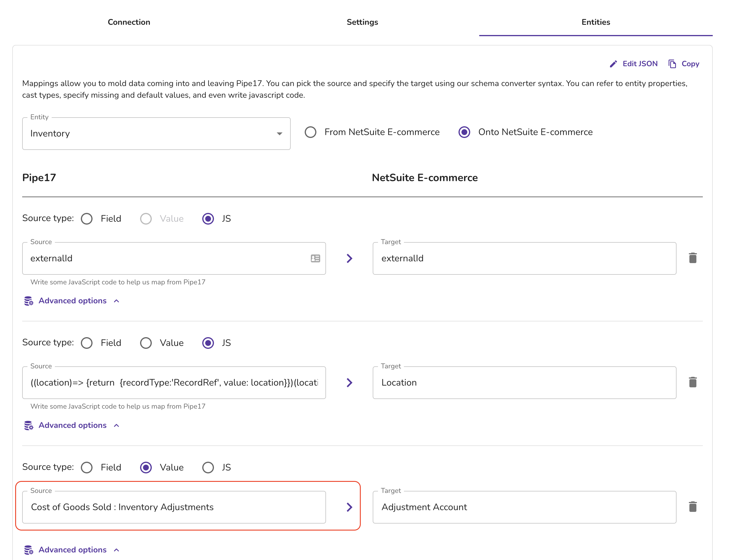Click the Copy pages icon
The image size is (732, 560).
(x=672, y=64)
